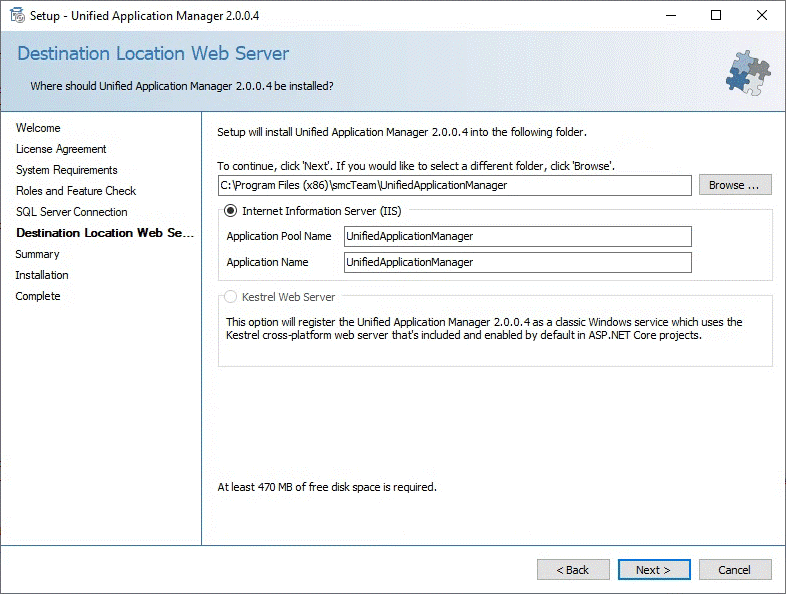Cancel the setup wizard

coord(735,570)
